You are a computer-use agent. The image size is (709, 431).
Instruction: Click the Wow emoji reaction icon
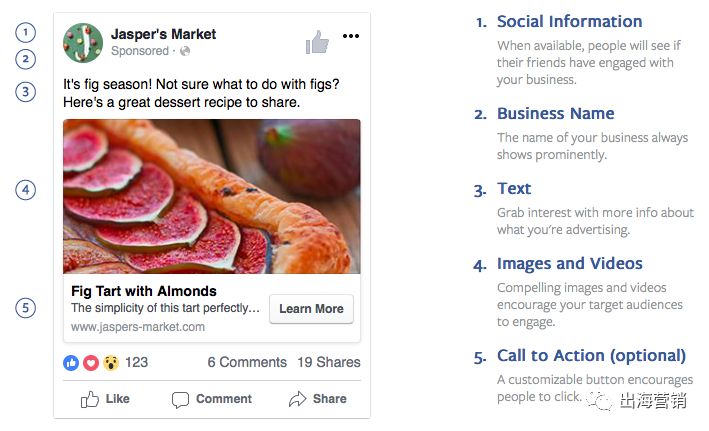pos(110,363)
